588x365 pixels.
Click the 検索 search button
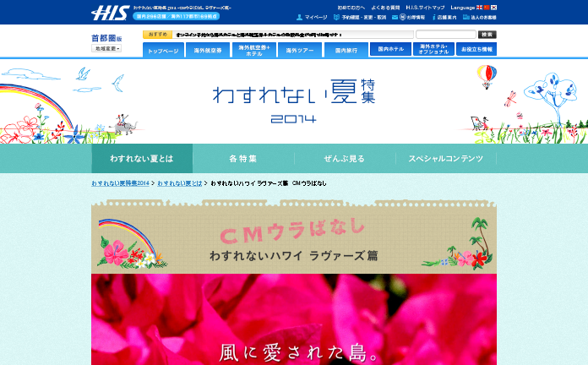[x=487, y=35]
